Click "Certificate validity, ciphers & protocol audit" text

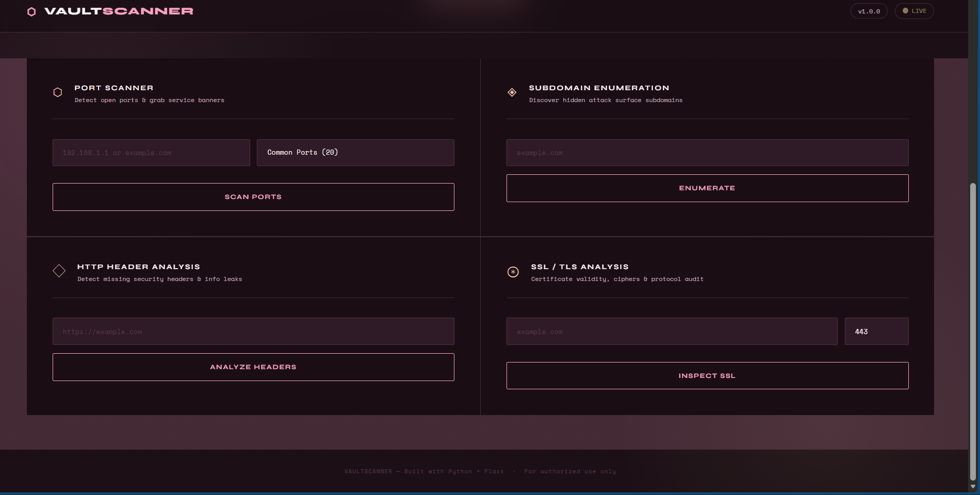(617, 279)
